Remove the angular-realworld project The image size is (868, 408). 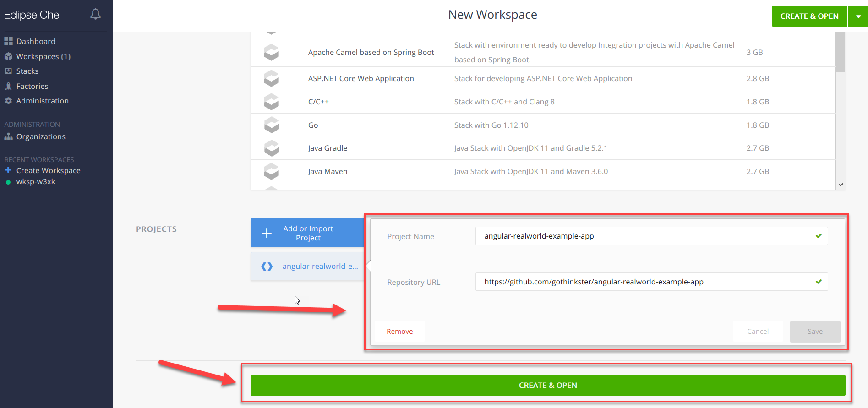coord(399,332)
